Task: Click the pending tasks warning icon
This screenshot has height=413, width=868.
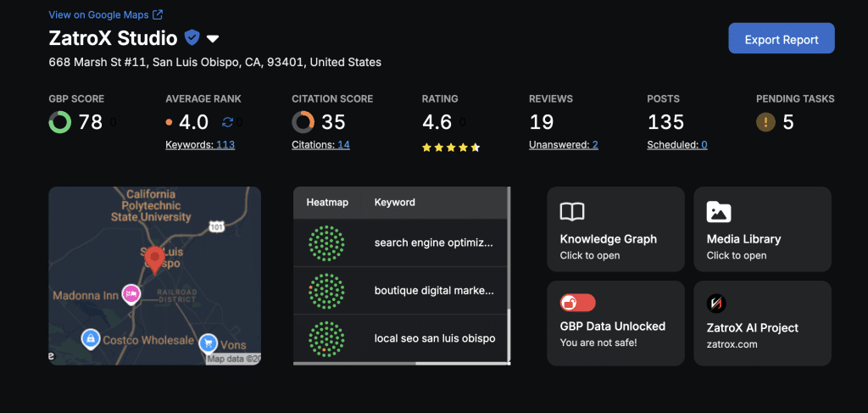Action: 765,122
